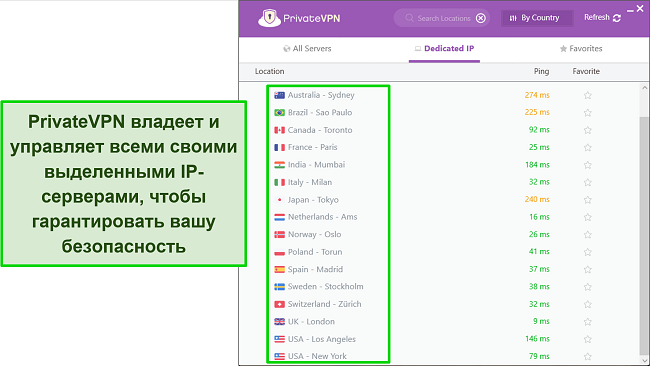Click the Japan flag icon
Viewport: 650px width, 366px height.
pos(279,200)
